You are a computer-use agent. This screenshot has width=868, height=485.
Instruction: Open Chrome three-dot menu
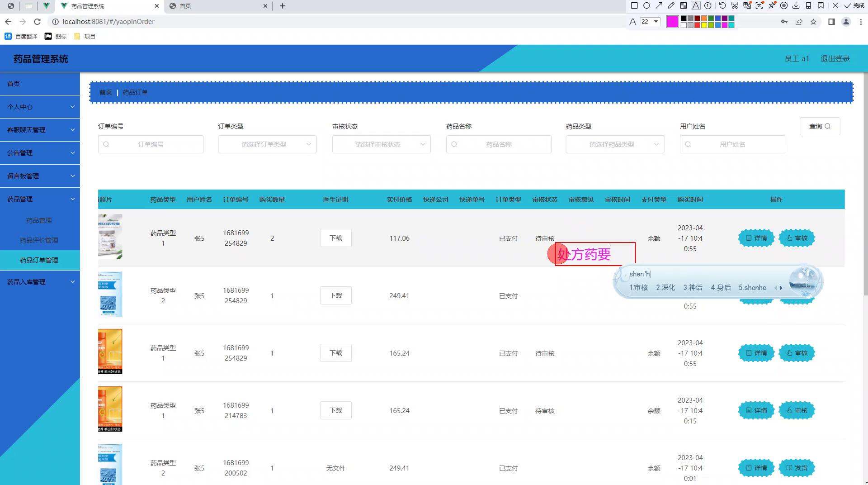coord(860,22)
